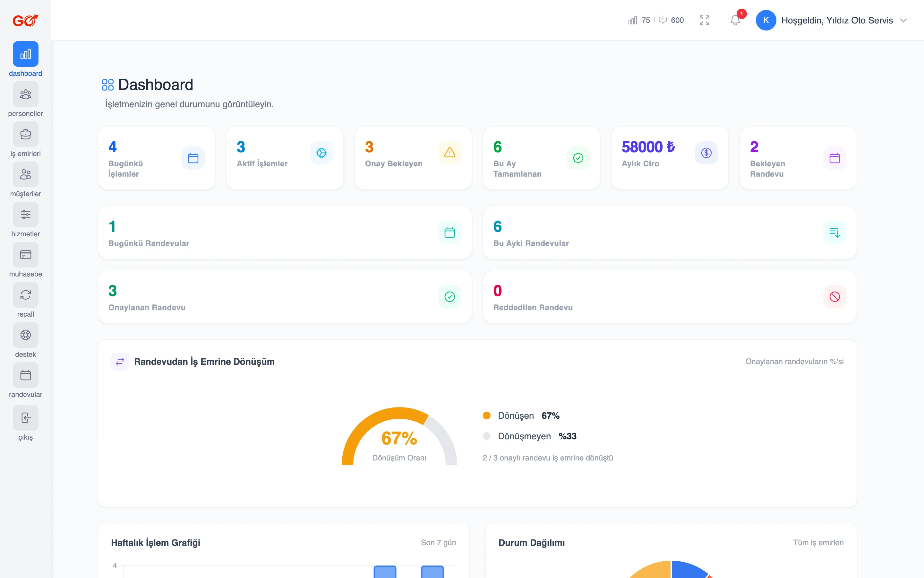Open the Bekleyen Randevu stat card

[798, 158]
